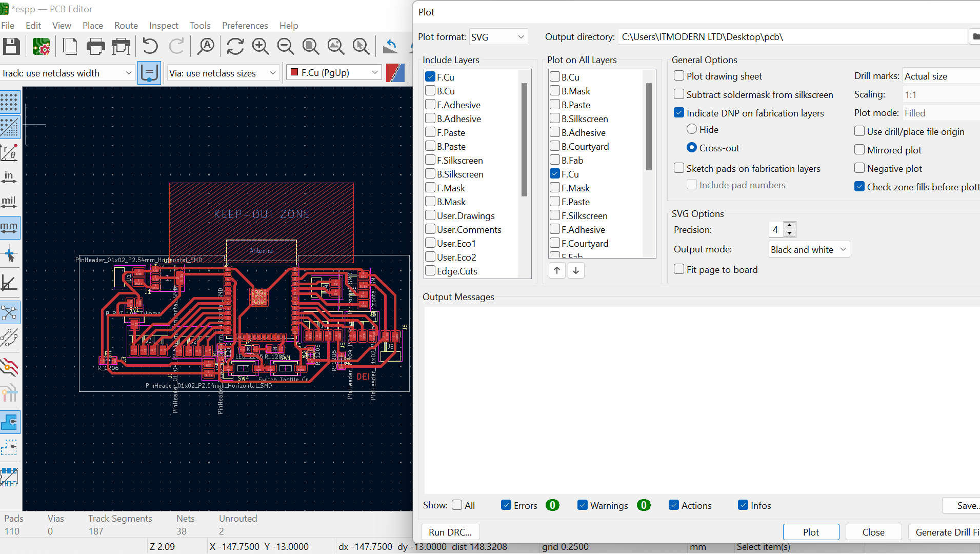
Task: Check Fit page to board
Action: [679, 269]
